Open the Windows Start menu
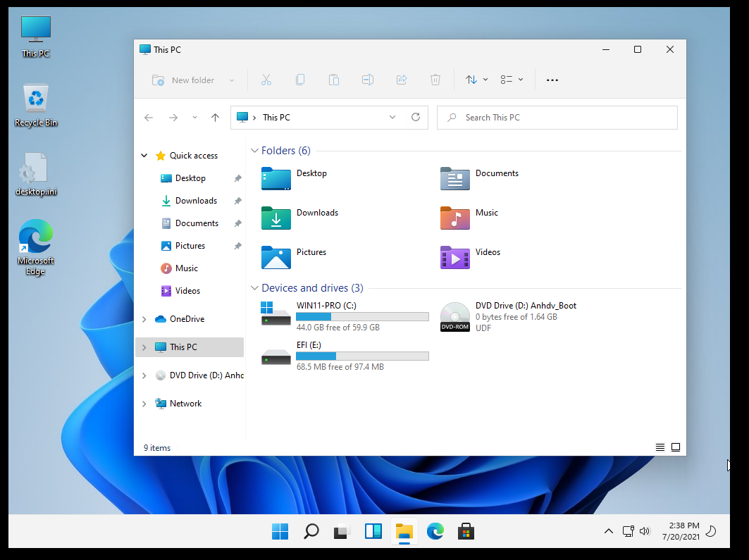The image size is (749, 560). point(280,531)
